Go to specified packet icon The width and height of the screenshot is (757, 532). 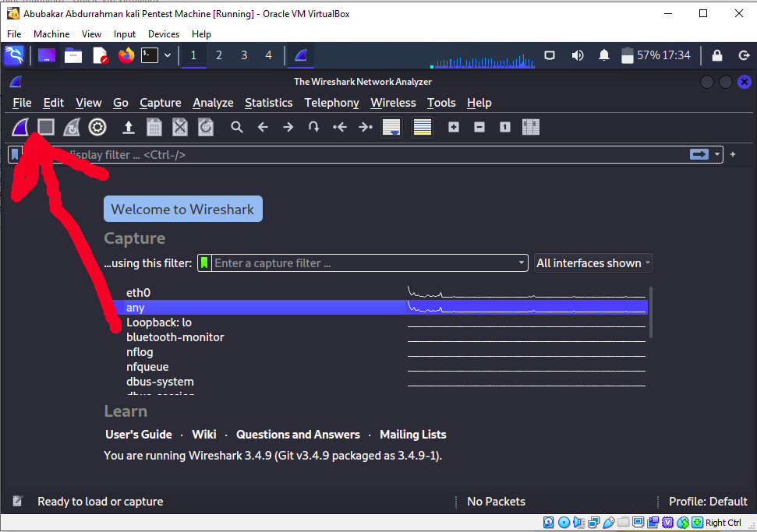click(x=314, y=127)
